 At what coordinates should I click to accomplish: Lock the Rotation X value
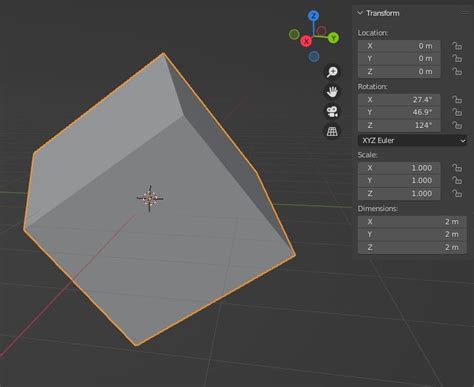click(x=457, y=99)
